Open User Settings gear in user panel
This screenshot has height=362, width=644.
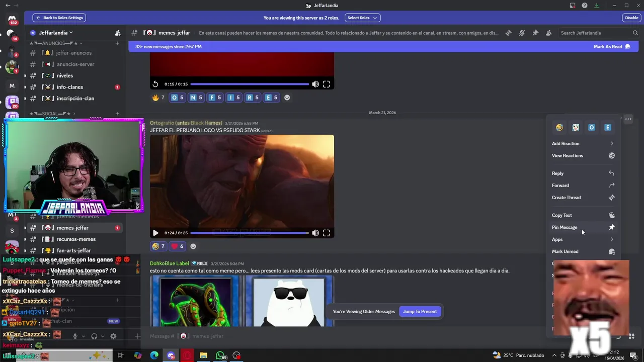click(113, 336)
